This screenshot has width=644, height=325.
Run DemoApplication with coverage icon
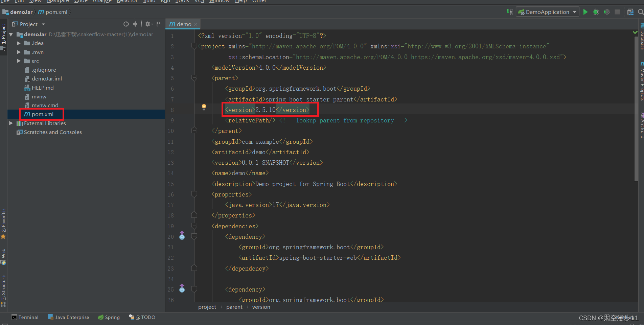607,12
